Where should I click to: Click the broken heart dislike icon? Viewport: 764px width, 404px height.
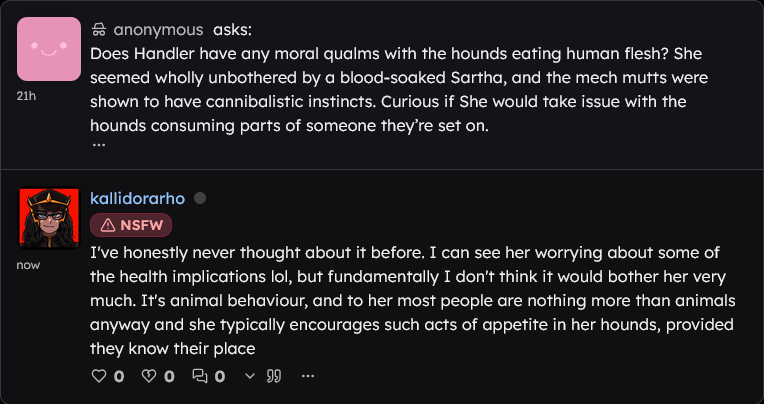148,376
